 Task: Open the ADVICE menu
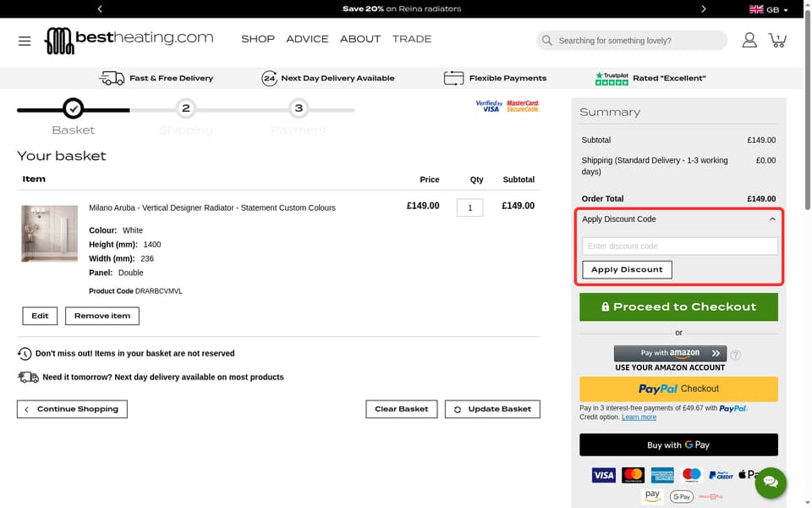(307, 40)
